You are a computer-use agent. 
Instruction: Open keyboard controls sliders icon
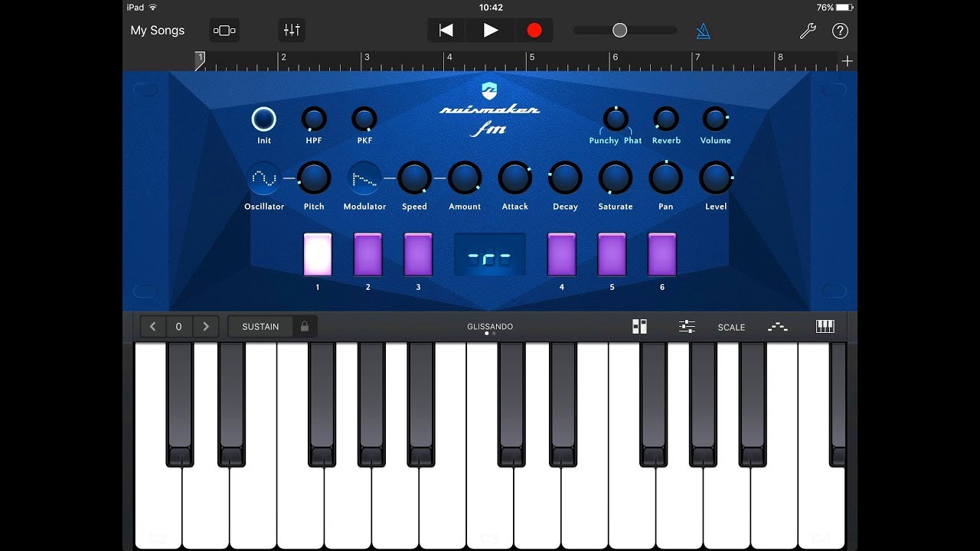click(x=687, y=327)
